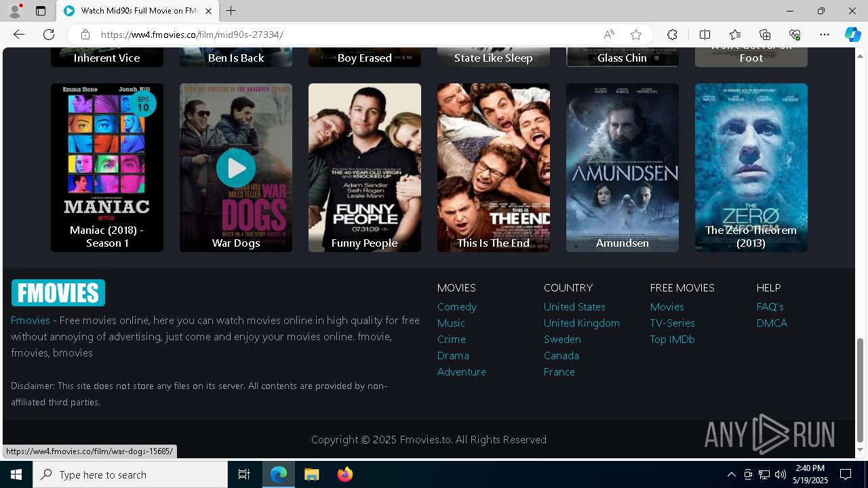Browse Comedy movies link

[x=457, y=306]
